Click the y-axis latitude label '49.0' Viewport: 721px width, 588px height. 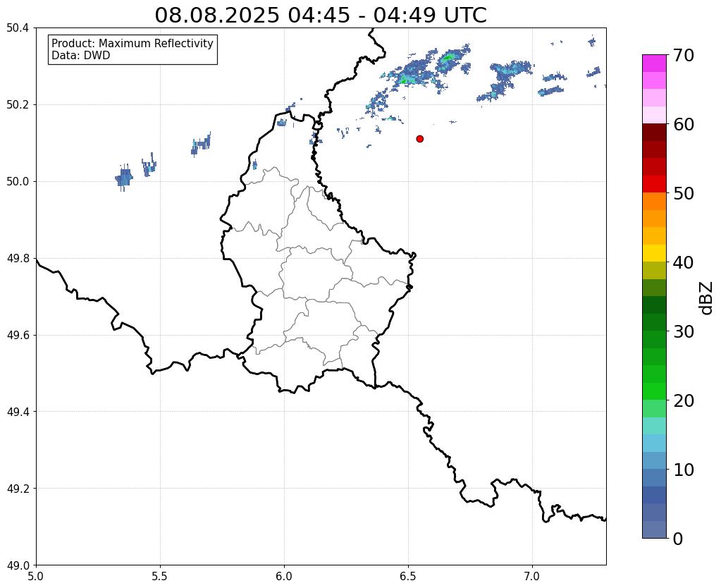tap(18, 565)
